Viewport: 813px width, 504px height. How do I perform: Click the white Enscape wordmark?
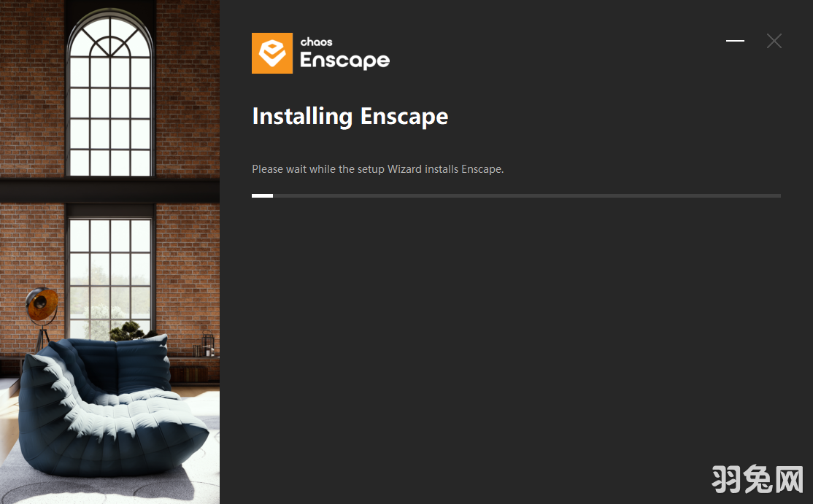[344, 60]
